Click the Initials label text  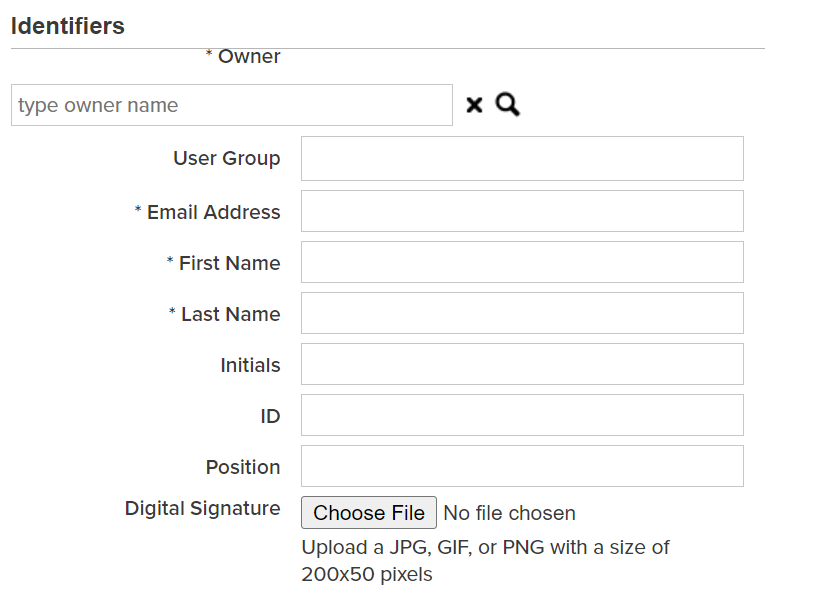coord(250,365)
